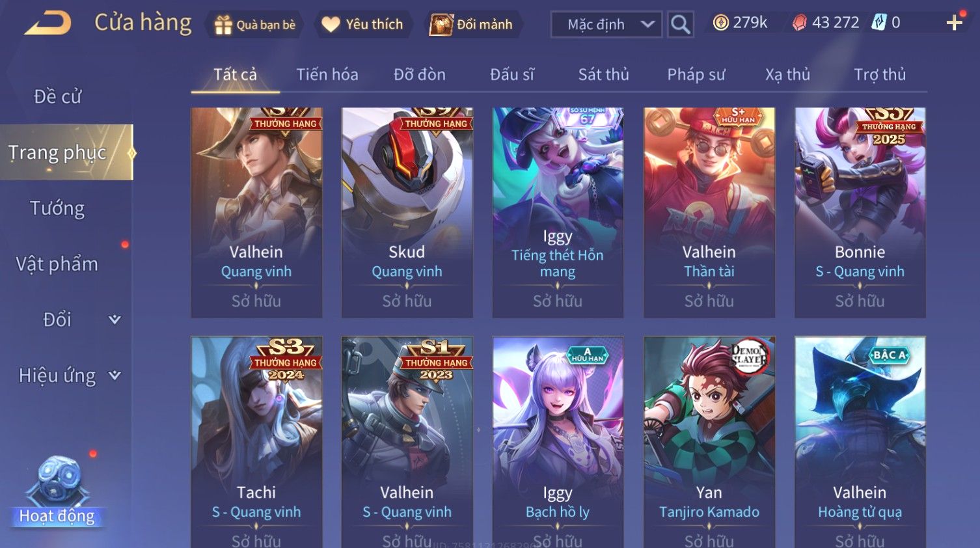Open the Yan Tanjiro Kamado skin card
Viewport: 980px width, 548px height.
[709, 443]
